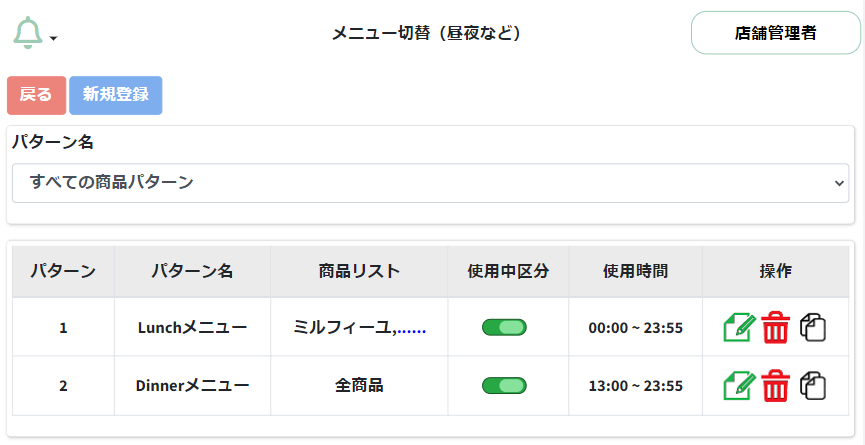Select the 全商品 cell for Dinner

point(359,385)
